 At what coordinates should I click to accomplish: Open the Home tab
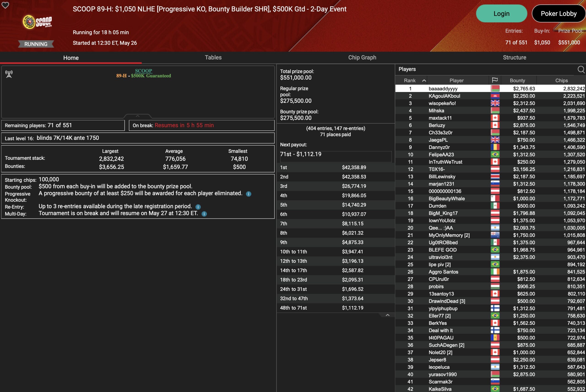[x=71, y=58]
